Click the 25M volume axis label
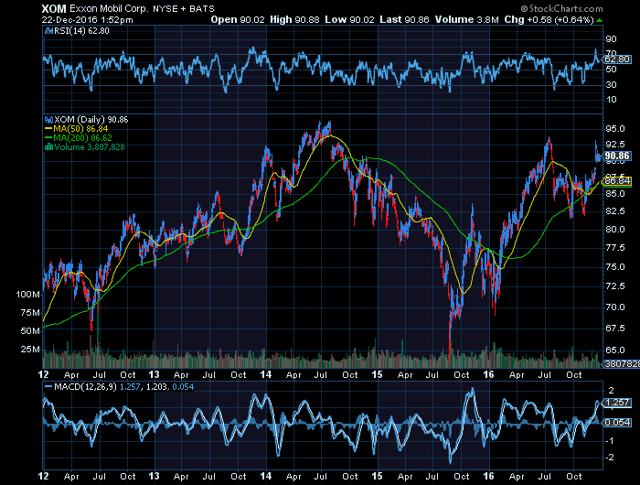Screen dimensions: 640x485 31,349
